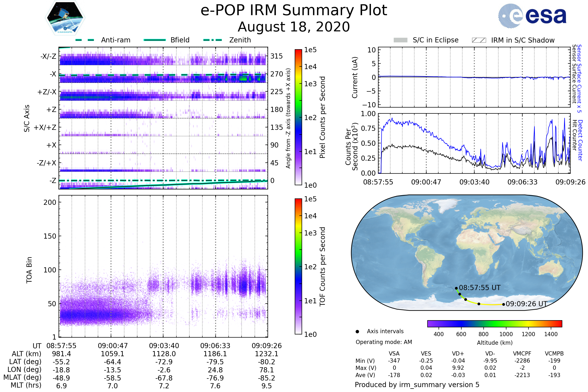Image resolution: width=588 pixels, height=392 pixels.
Task: Click the VSA voltage column header
Action: (394, 354)
